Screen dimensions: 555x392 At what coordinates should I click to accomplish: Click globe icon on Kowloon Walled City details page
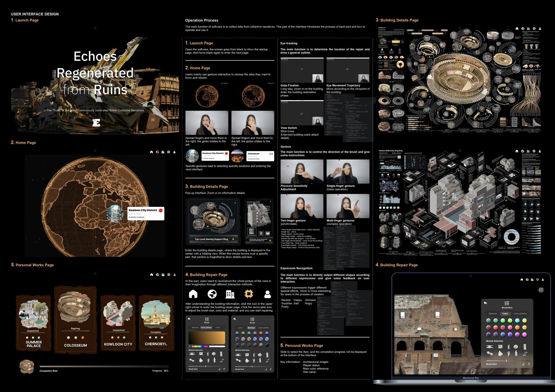click(x=523, y=151)
